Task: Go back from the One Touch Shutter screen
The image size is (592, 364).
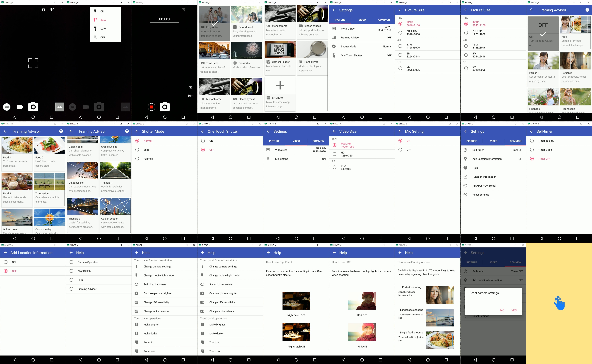Action: pos(202,131)
